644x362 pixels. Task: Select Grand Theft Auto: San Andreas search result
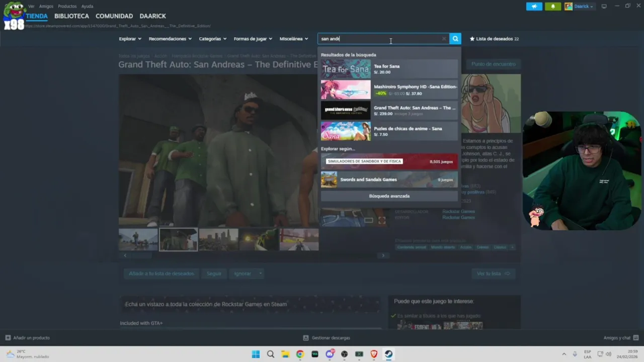point(389,111)
